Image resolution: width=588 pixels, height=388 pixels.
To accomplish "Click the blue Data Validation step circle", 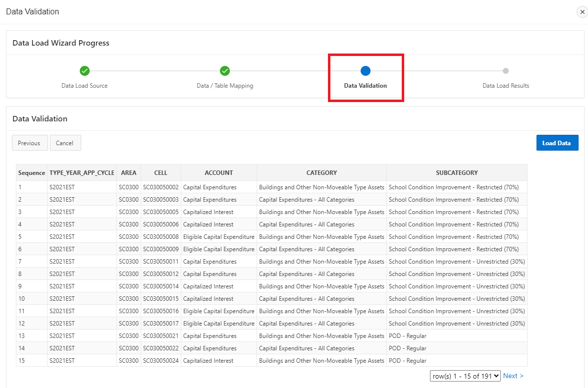I will (x=366, y=71).
